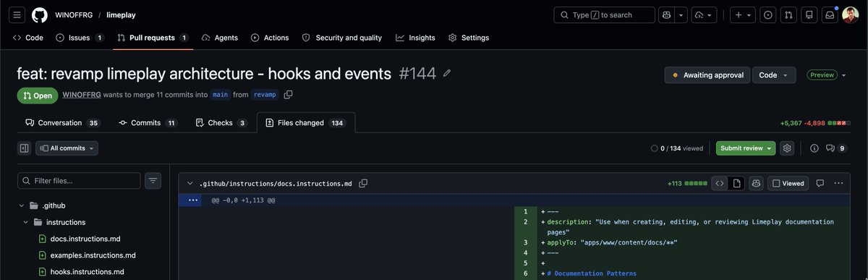Open .github/instructions/docs.instructions.md file header link
The image size is (868, 280).
(276, 184)
